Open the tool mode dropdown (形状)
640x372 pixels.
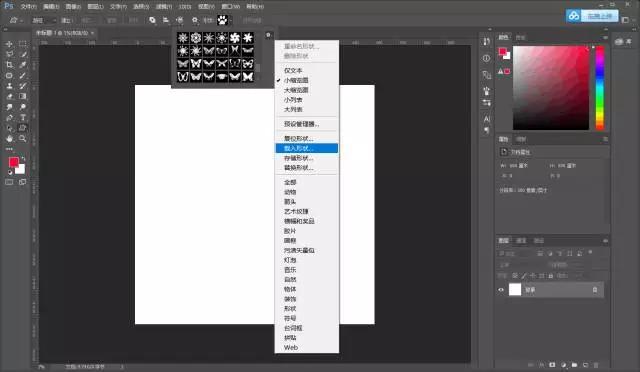click(44, 20)
